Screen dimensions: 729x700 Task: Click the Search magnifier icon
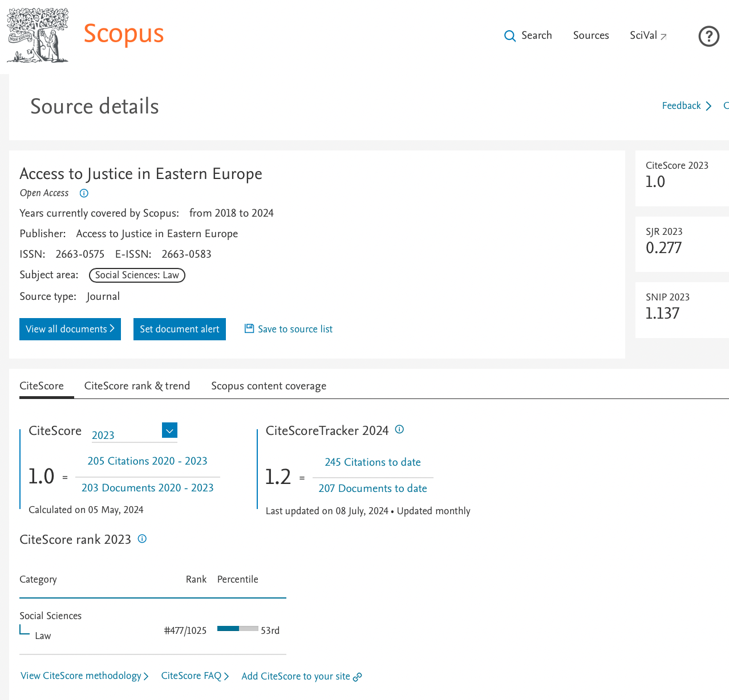(509, 36)
